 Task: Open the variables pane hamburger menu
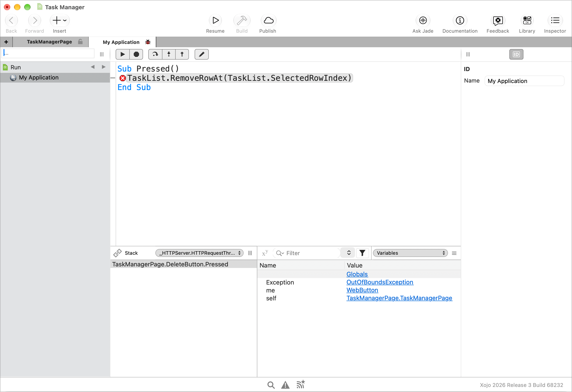(x=454, y=253)
